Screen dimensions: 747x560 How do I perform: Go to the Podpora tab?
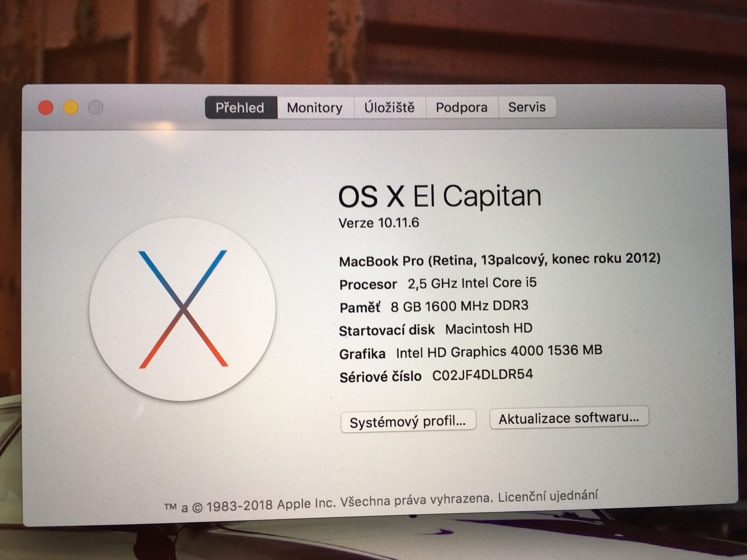pos(462,107)
